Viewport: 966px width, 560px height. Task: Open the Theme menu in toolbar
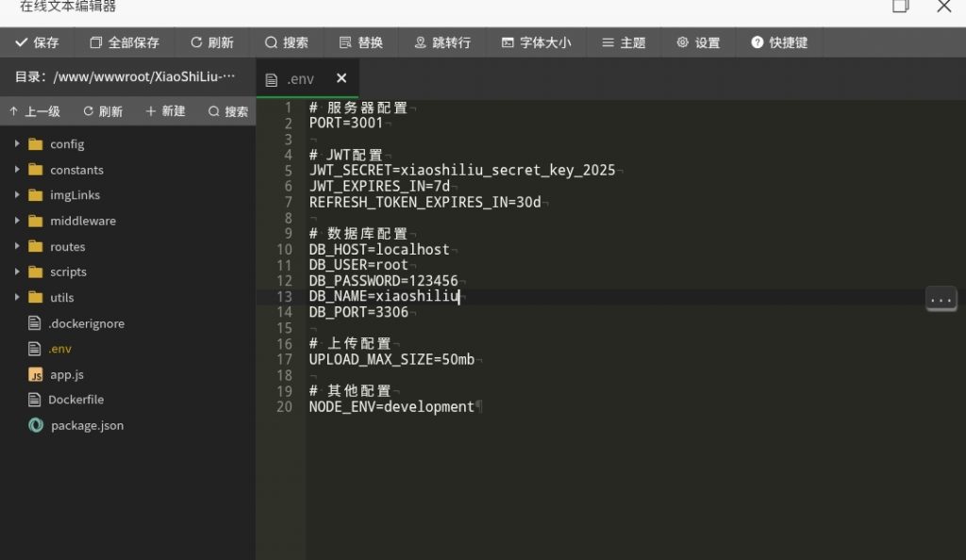point(623,42)
